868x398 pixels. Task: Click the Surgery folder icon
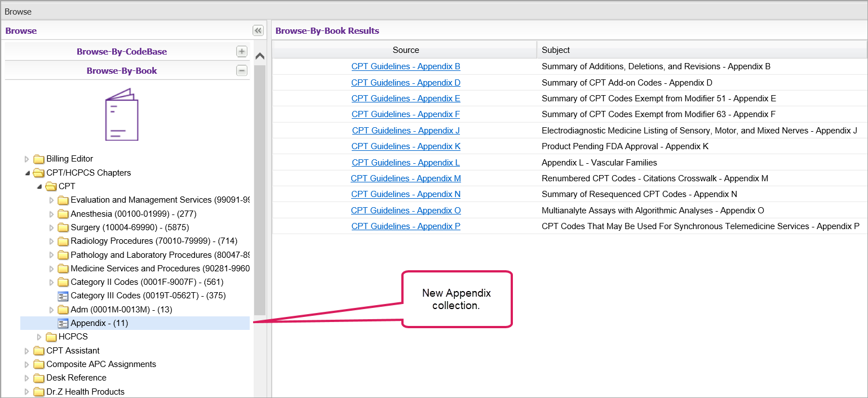[x=63, y=227]
